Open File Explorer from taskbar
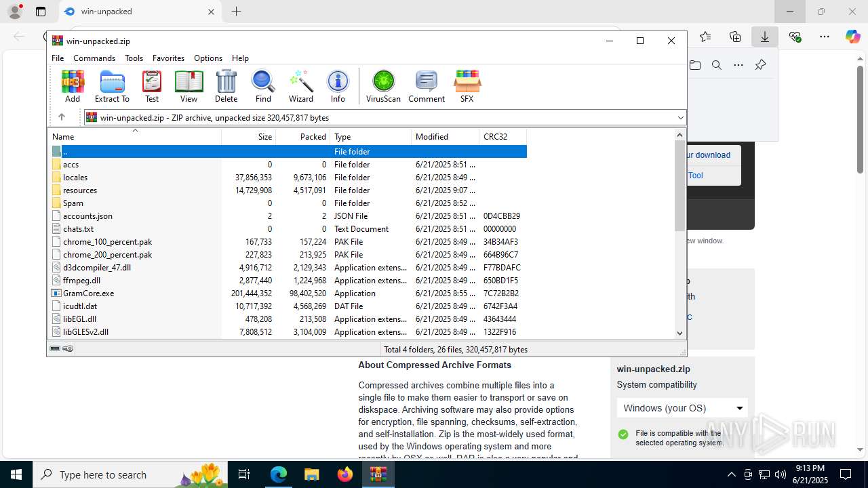 click(x=311, y=474)
